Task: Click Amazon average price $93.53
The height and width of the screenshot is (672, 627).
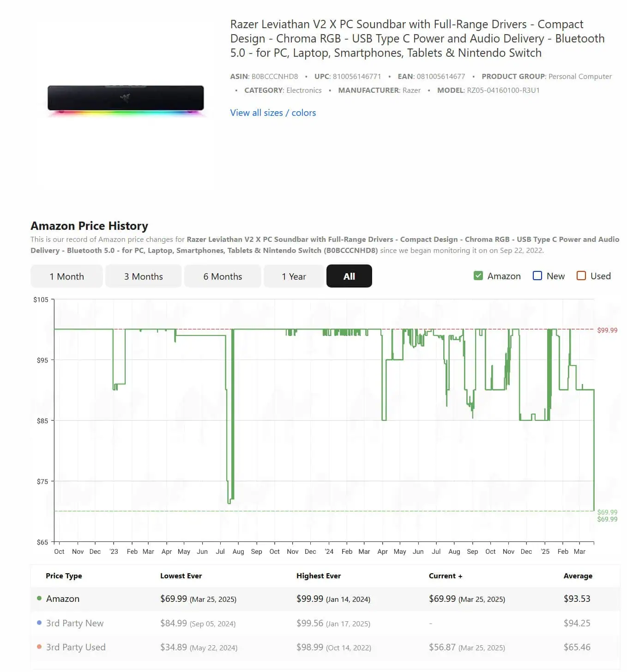Action: click(x=577, y=599)
